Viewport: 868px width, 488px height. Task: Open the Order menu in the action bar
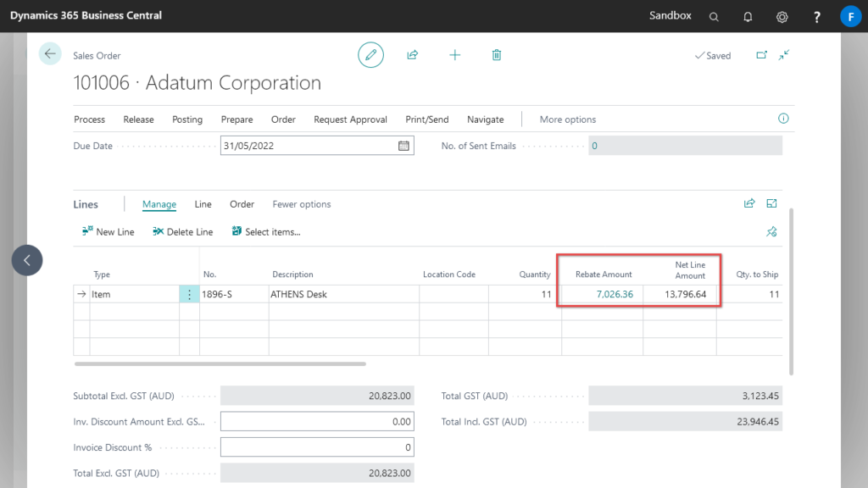[283, 119]
